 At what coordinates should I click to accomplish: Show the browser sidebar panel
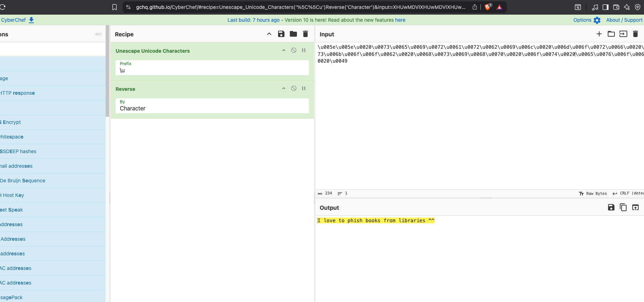[x=606, y=7]
